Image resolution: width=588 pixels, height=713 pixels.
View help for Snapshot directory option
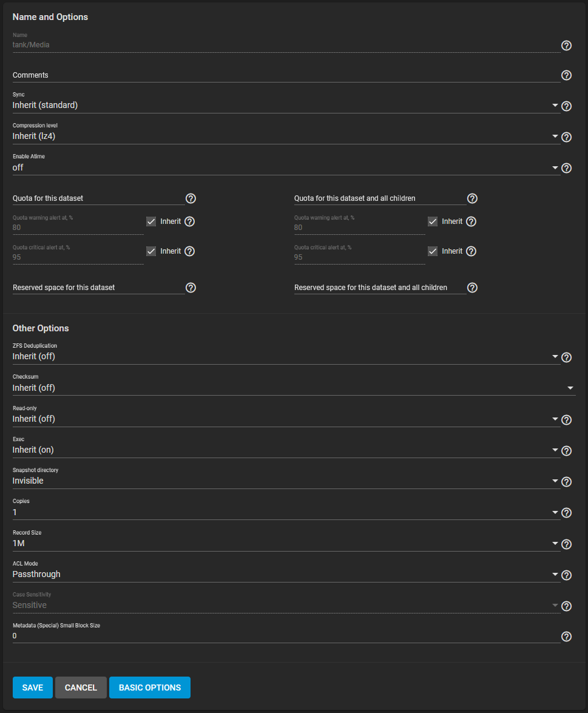pos(566,482)
